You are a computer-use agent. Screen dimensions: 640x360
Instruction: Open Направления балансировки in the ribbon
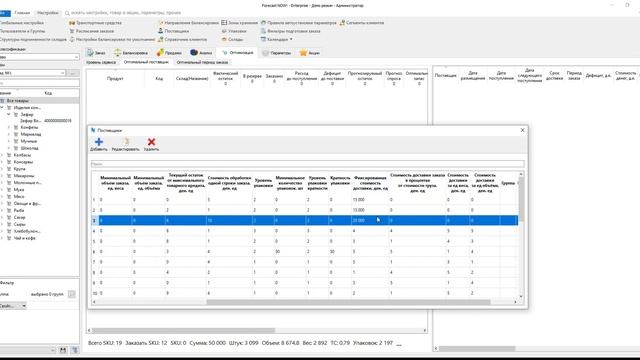189,23
